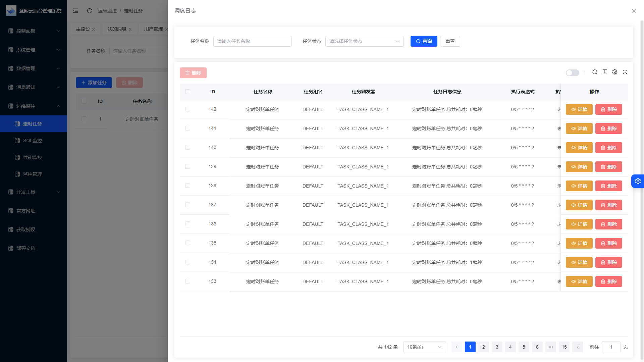
Task: Click the blue 查询 search button
Action: (x=424, y=41)
